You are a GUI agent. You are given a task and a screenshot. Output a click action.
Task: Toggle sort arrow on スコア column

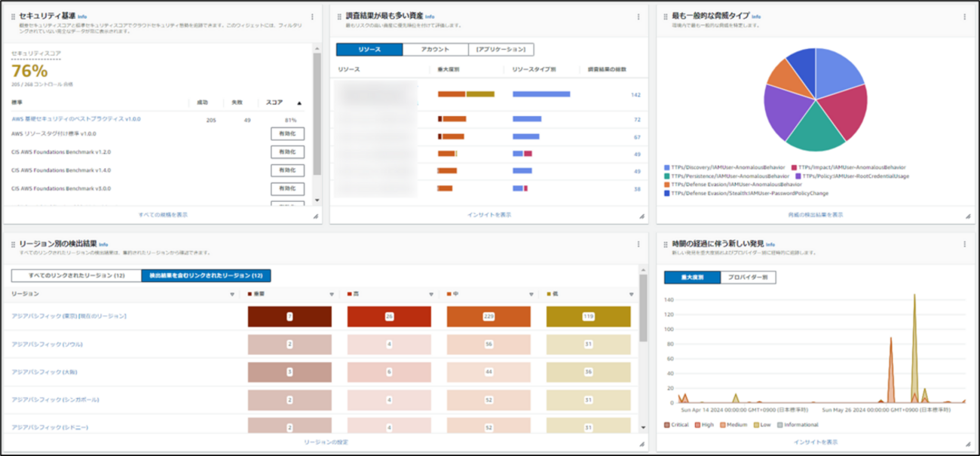[299, 103]
